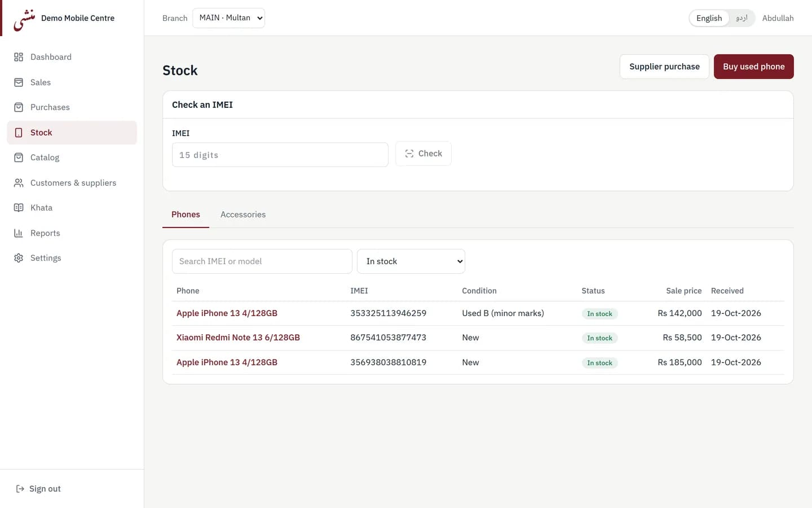The image size is (812, 508).
Task: Click the Buy used phone button
Action: [753, 67]
